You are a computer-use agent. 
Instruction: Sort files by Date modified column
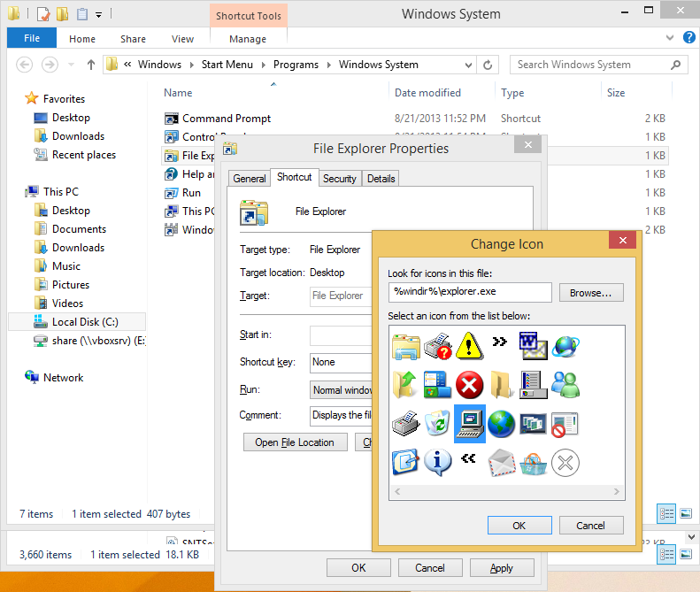(427, 93)
